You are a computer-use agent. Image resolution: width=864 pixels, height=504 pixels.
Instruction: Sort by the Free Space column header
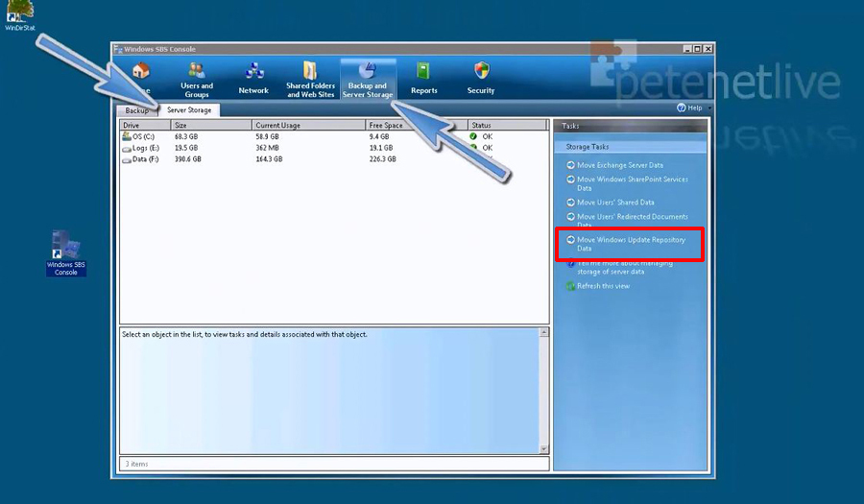(x=416, y=125)
